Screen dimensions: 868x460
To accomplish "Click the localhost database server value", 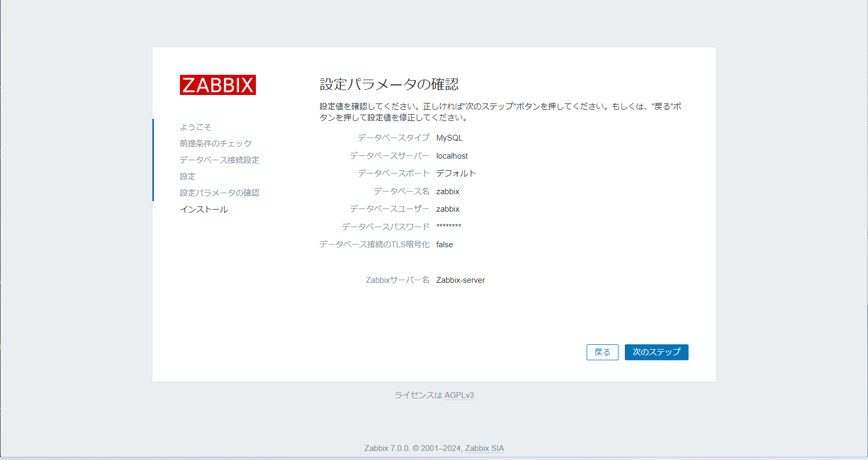I will point(452,156).
